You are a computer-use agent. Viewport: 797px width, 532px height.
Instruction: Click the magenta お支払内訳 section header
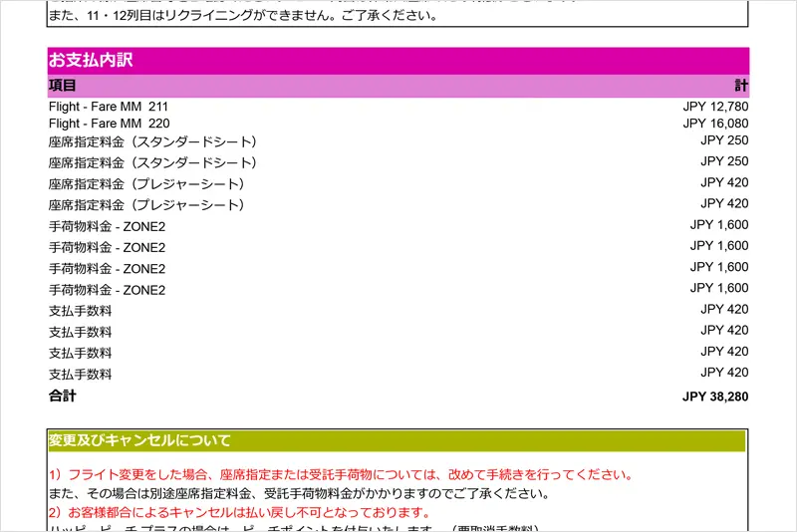91,60
